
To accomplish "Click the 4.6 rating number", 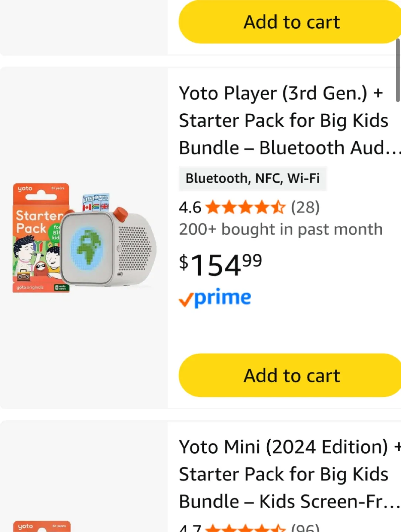I will 190,208.
